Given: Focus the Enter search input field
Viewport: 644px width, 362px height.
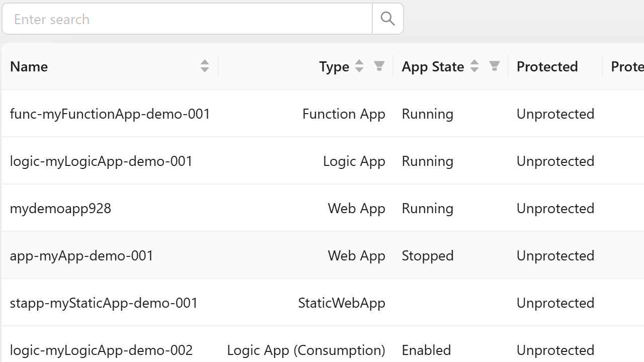Looking at the screenshot, I should [187, 19].
